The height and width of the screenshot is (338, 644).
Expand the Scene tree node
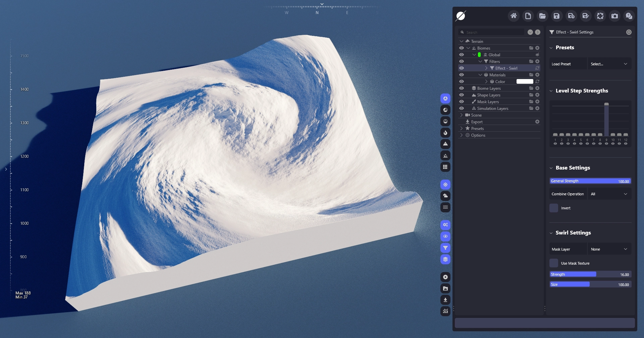pyautogui.click(x=462, y=115)
